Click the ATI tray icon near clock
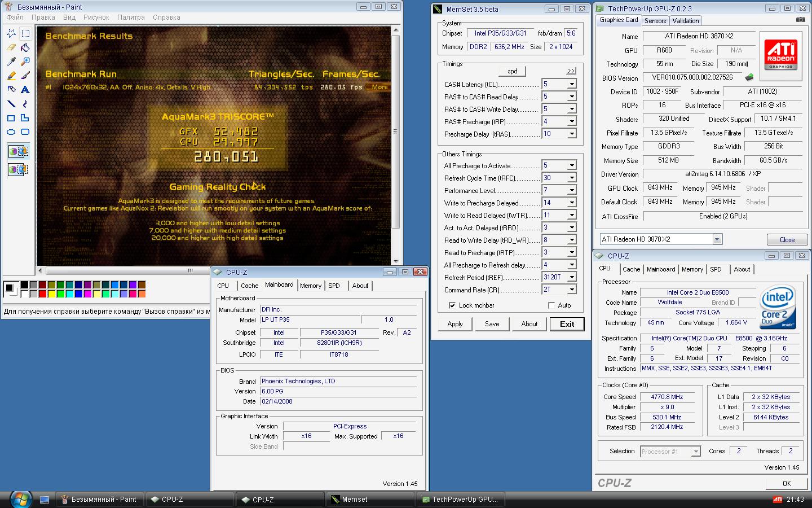The width and height of the screenshot is (812, 508). tap(777, 500)
